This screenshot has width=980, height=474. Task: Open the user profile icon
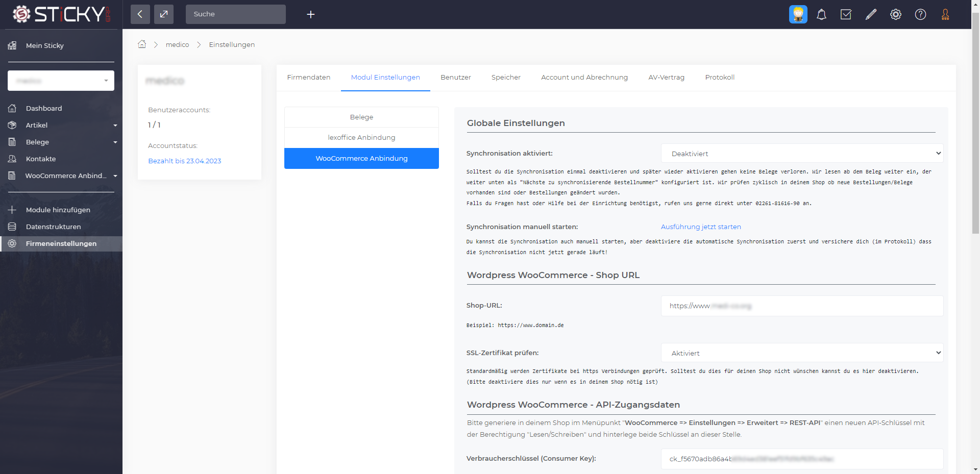coord(945,14)
